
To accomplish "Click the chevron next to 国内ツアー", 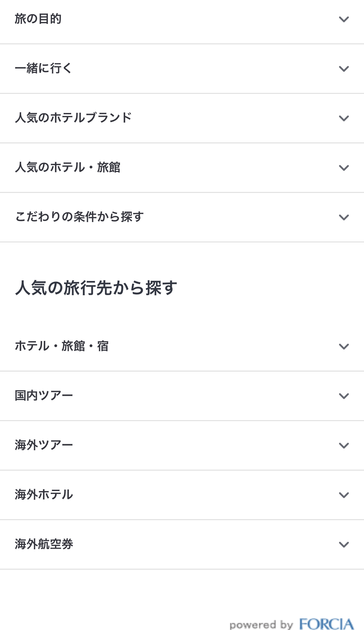I will coord(344,396).
